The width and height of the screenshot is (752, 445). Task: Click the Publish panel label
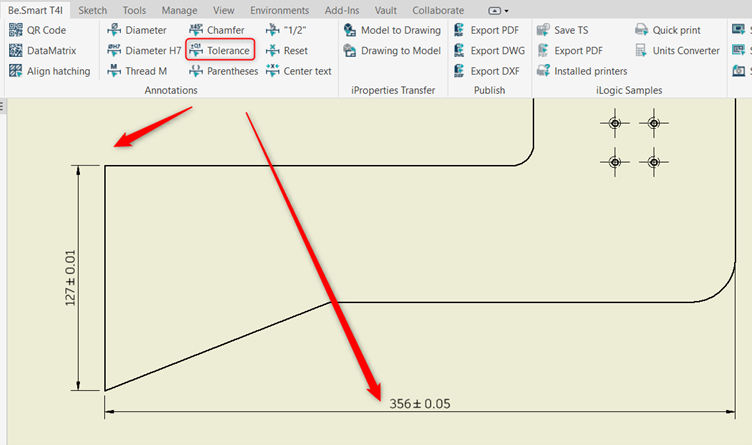click(489, 90)
